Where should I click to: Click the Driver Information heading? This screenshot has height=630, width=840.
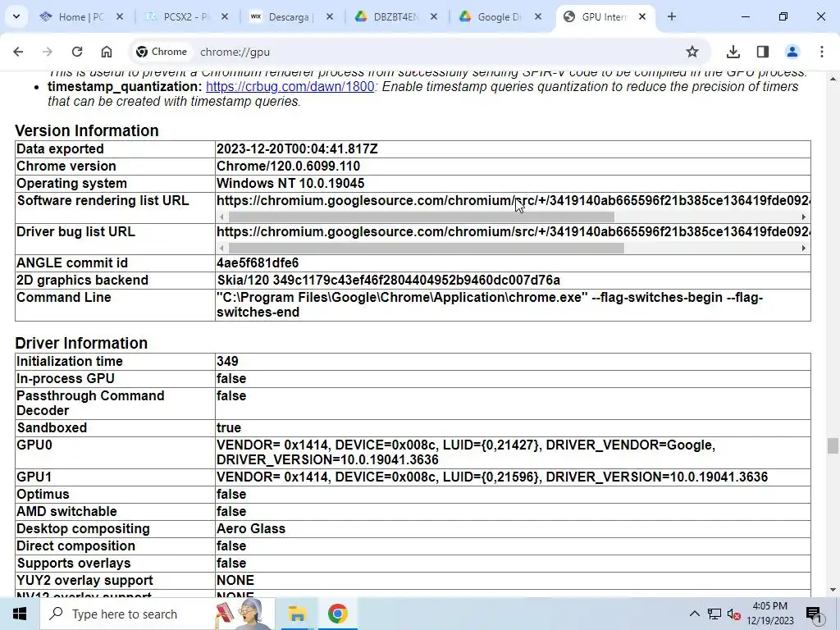tap(81, 343)
